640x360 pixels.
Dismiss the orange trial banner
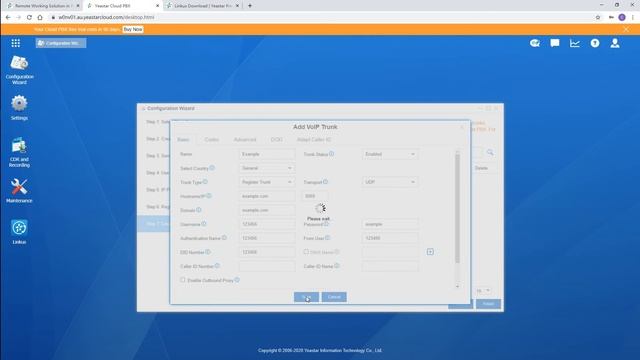click(x=627, y=29)
